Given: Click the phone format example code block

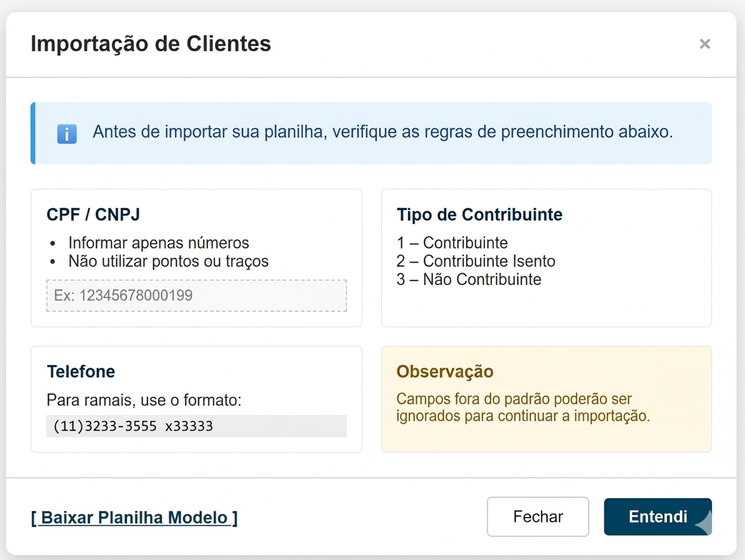Looking at the screenshot, I should coord(196,426).
